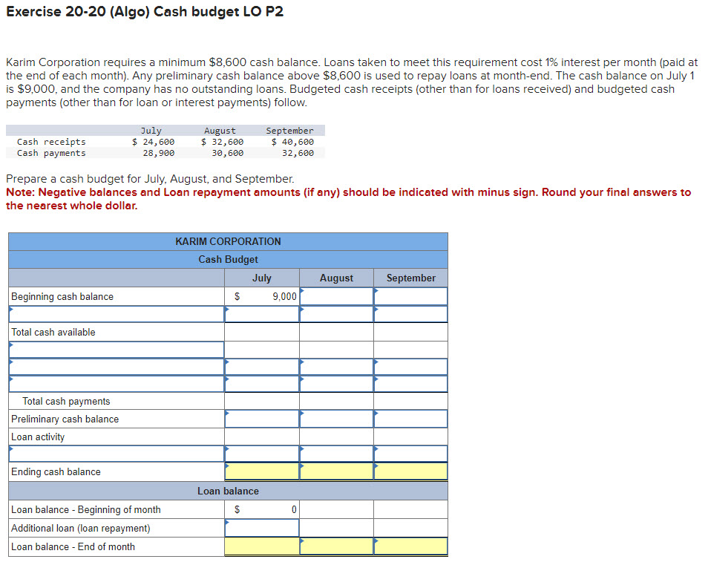
Task: Click the July Total cash available cell
Action: [x=261, y=331]
